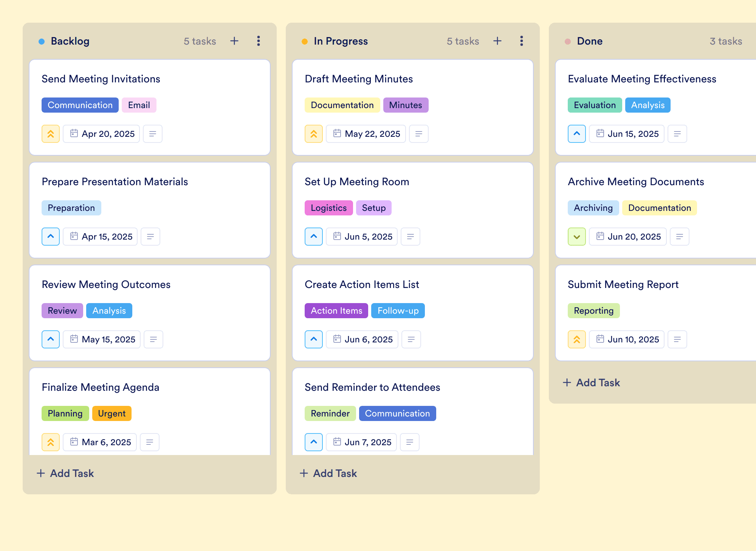Screen dimensions: 756x551
Task: Click the Communication tag on Send Reminder card
Action: [x=397, y=413]
